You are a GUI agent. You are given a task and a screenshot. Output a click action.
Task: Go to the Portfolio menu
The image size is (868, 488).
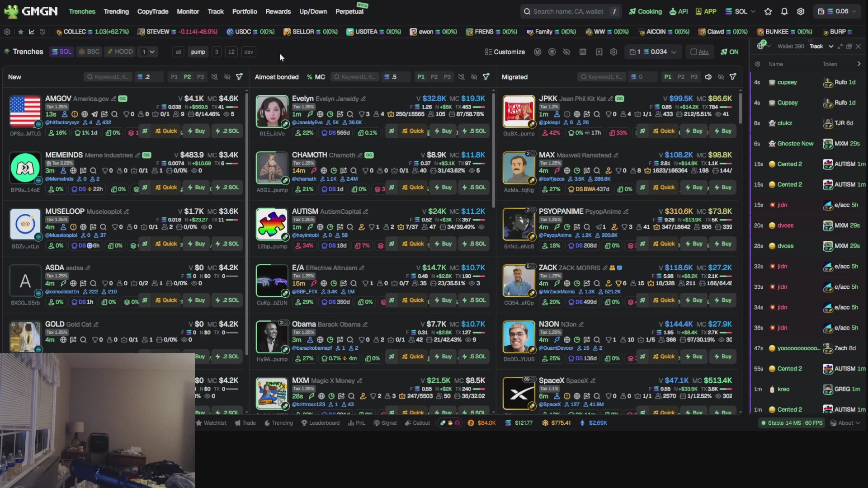(x=245, y=11)
